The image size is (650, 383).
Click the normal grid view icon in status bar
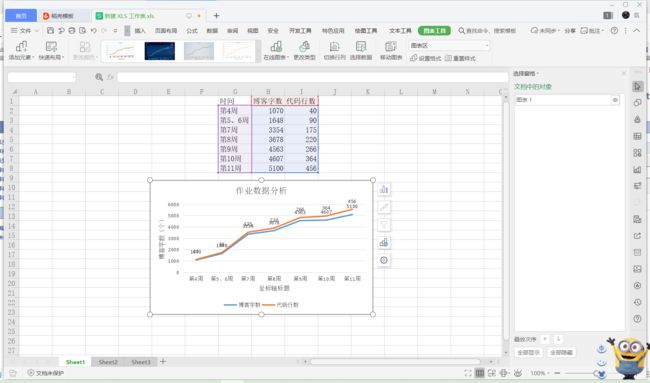point(480,373)
